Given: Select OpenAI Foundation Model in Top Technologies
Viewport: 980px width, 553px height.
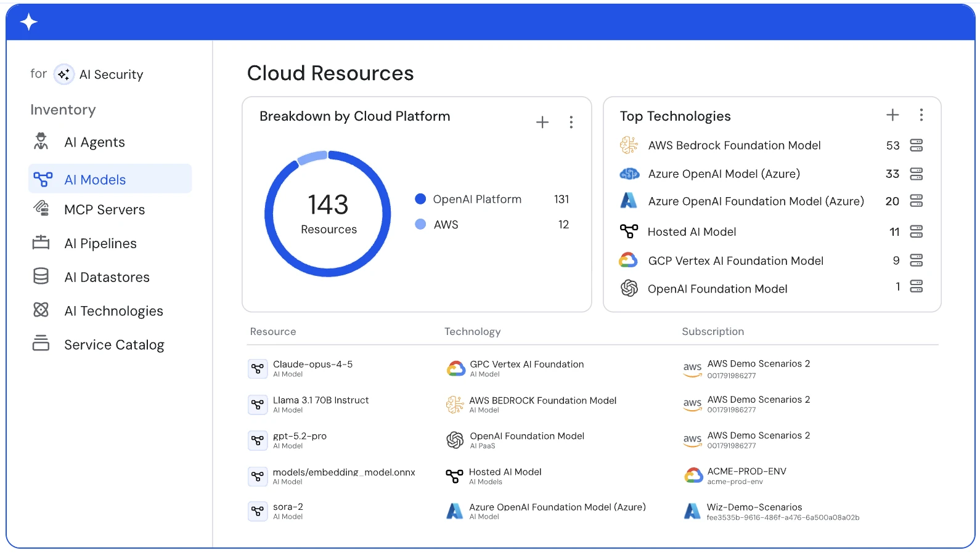Looking at the screenshot, I should pyautogui.click(x=717, y=289).
